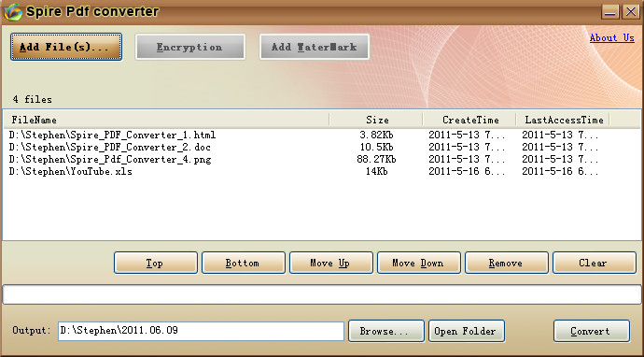Clear the file list
The image size is (644, 357).
point(595,263)
